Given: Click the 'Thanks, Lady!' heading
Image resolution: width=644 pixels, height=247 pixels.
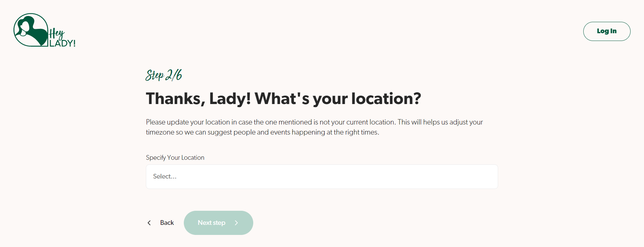Looking at the screenshot, I should [x=198, y=99].
